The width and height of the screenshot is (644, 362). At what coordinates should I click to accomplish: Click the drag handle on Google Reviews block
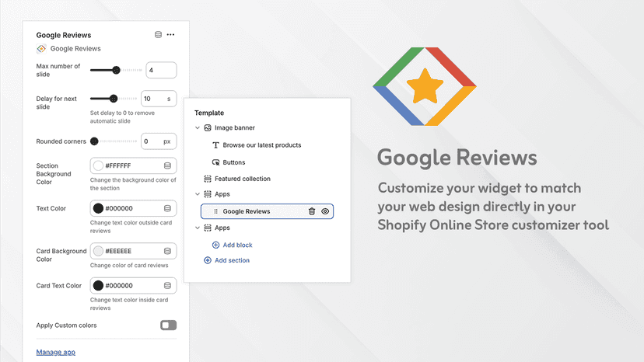(x=215, y=211)
